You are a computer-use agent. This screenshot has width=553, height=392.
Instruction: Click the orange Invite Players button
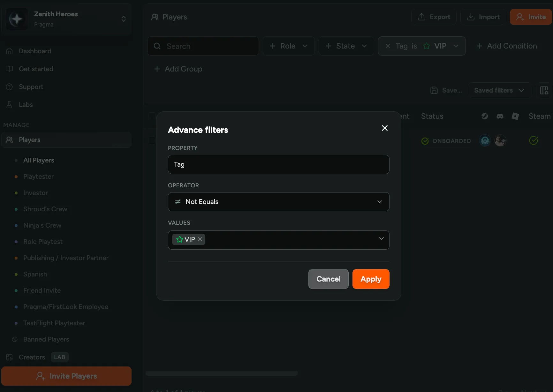pyautogui.click(x=67, y=376)
